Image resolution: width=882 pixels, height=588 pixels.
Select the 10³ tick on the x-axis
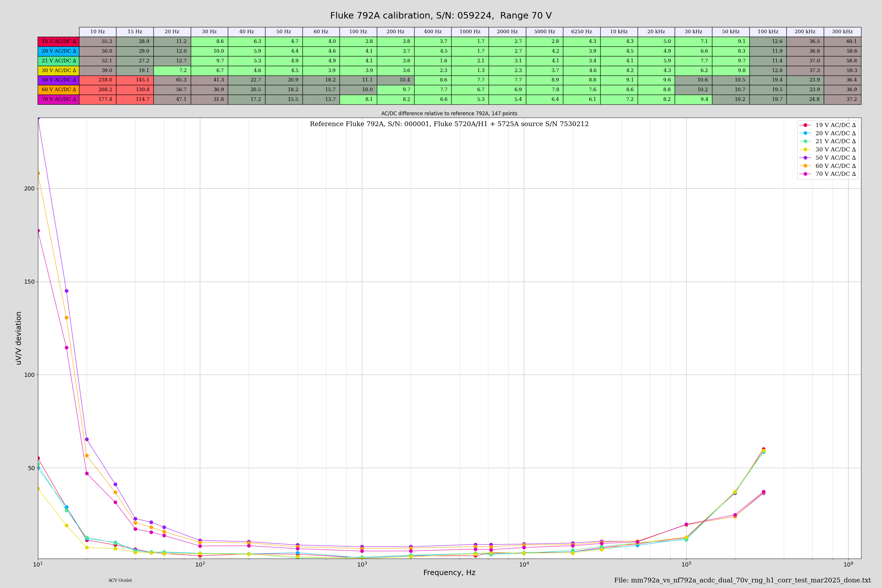pos(362,564)
